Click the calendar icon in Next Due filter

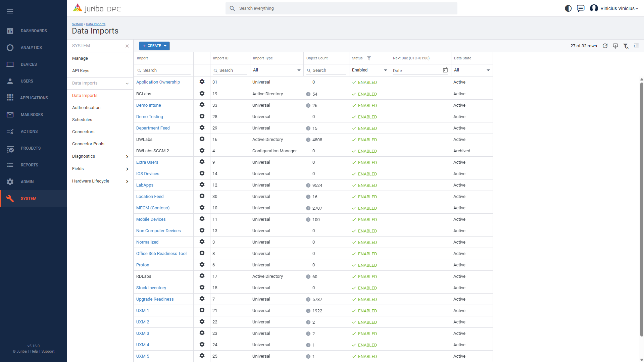[x=445, y=70]
